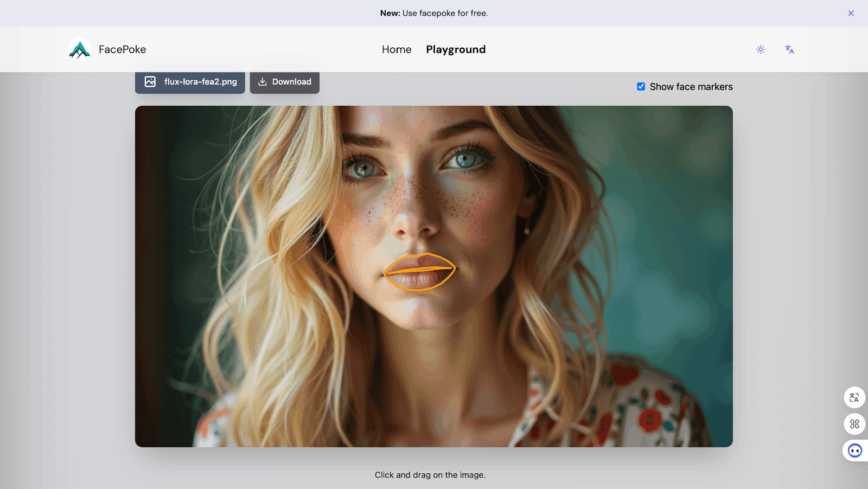
Task: Click the floating translate widget icon
Action: (854, 397)
